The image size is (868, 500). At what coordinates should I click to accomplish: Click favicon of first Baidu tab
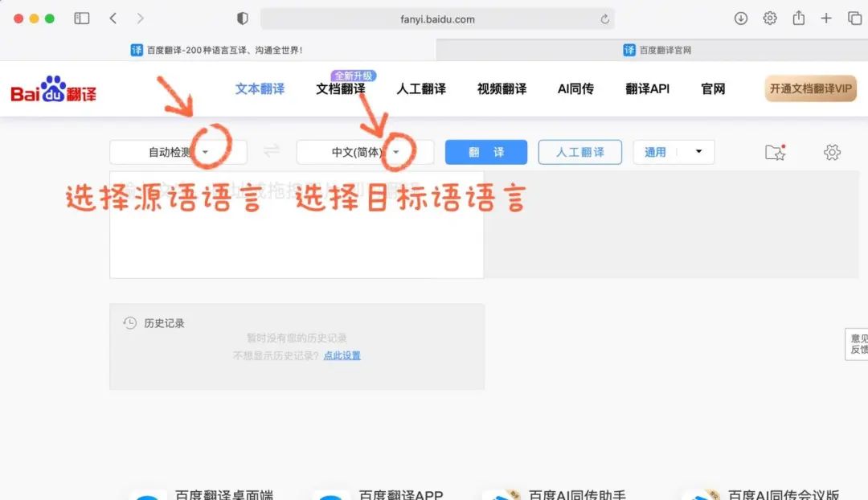(137, 50)
